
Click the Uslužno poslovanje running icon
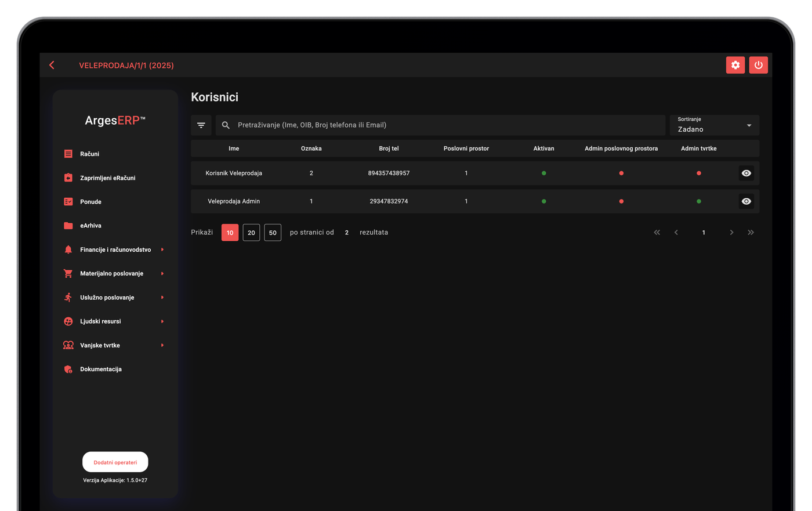click(68, 298)
